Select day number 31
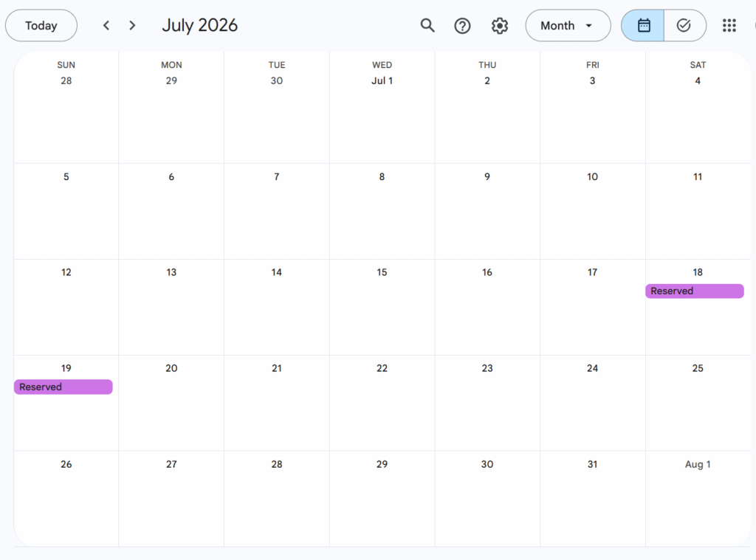Viewport: 756px width, 560px height. tap(592, 465)
